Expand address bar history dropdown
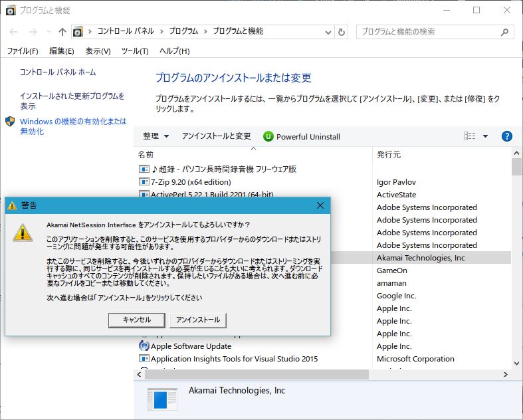The height and width of the screenshot is (420, 523). [328, 33]
